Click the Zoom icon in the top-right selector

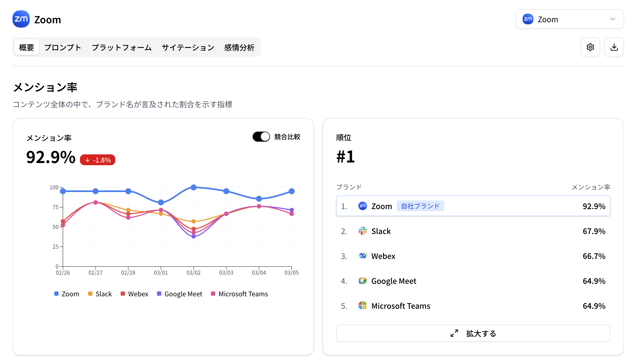[527, 19]
